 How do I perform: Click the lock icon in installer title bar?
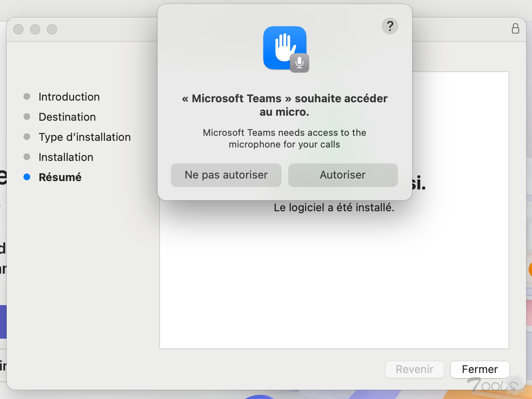pyautogui.click(x=516, y=28)
